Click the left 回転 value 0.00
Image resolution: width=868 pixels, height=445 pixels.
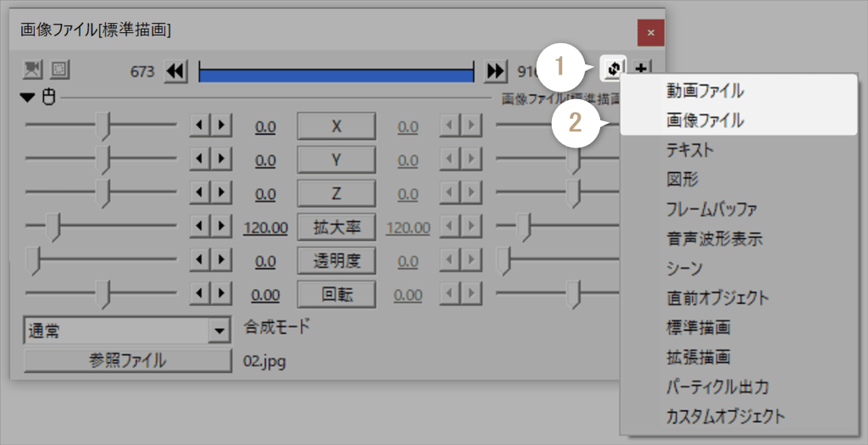265,296
